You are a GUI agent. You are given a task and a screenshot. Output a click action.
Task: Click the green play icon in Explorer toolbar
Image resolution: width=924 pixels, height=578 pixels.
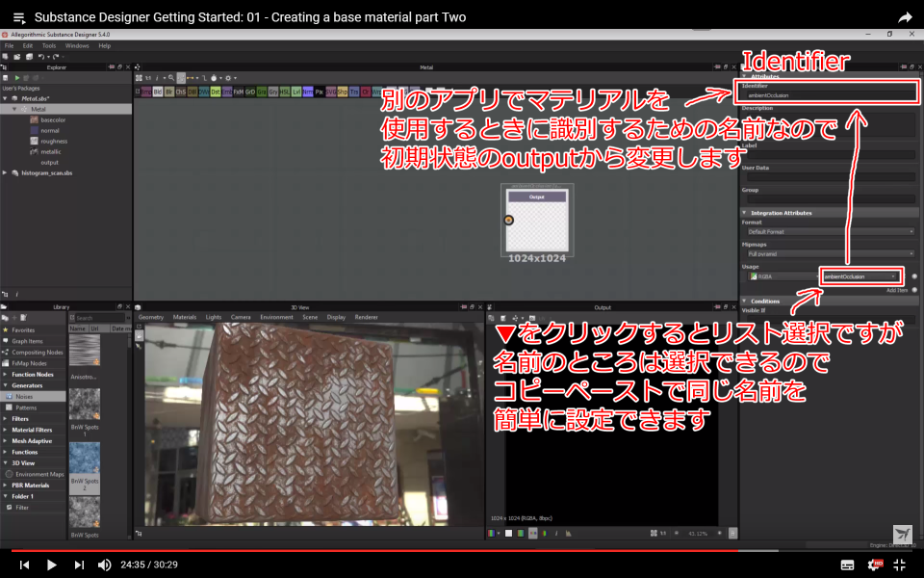[17, 78]
